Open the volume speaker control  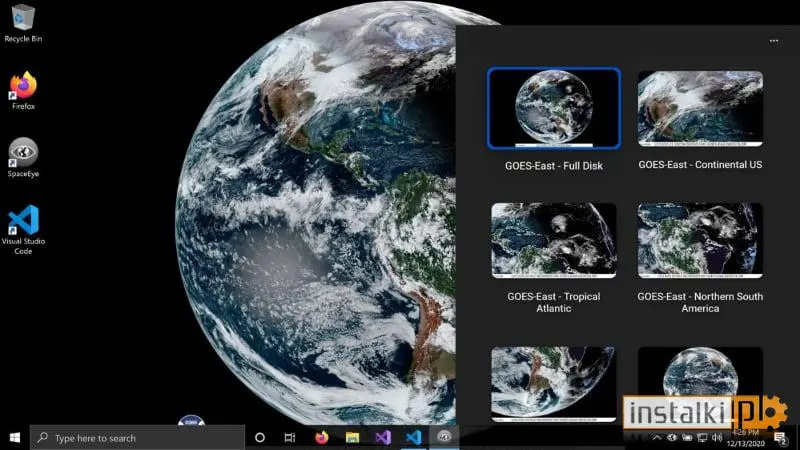(717, 437)
